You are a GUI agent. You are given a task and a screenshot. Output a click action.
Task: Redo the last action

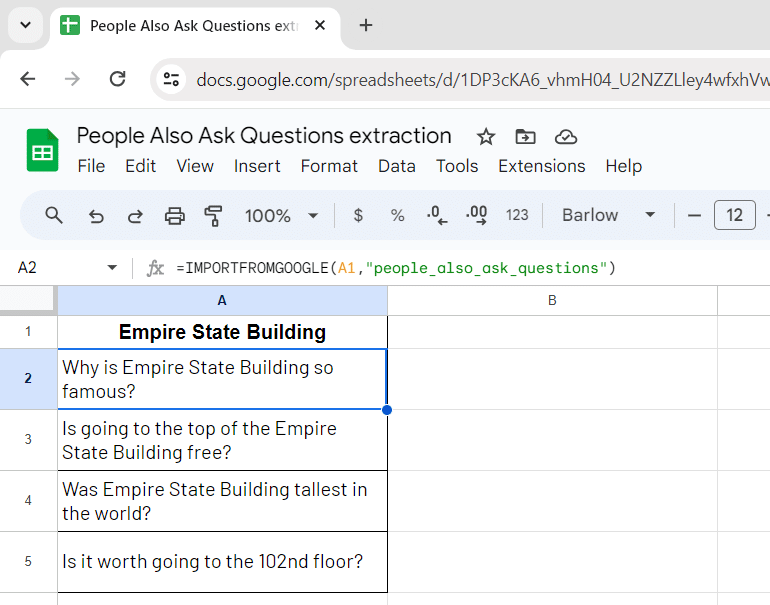point(135,215)
